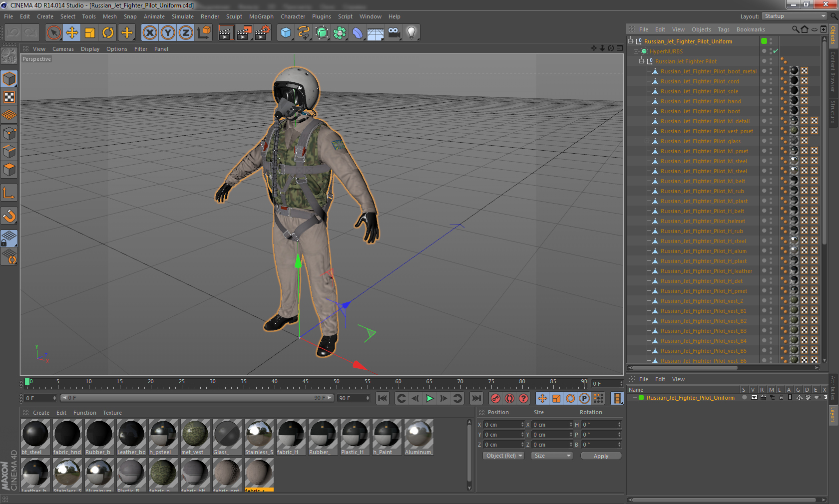Open material manager Texture menu
The height and width of the screenshot is (504, 839).
(112, 413)
